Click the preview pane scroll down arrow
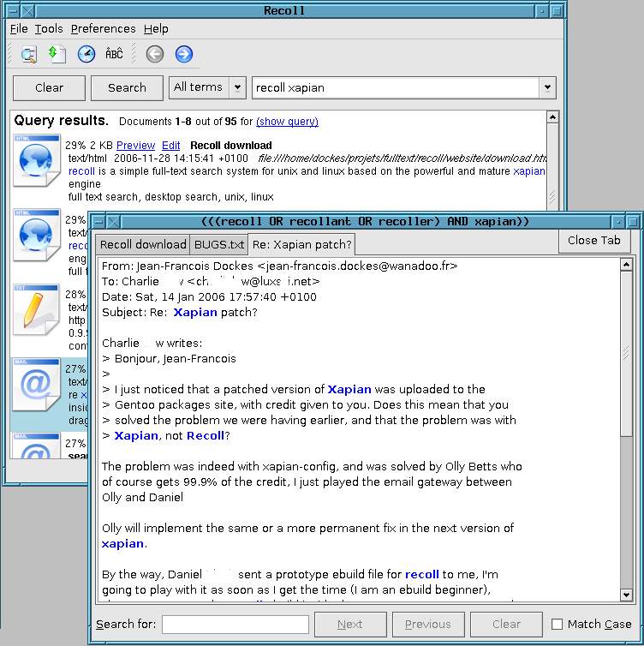This screenshot has height=646, width=644. click(626, 595)
